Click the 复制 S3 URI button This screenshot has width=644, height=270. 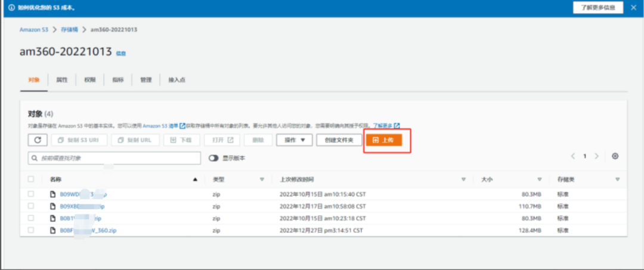(x=79, y=140)
